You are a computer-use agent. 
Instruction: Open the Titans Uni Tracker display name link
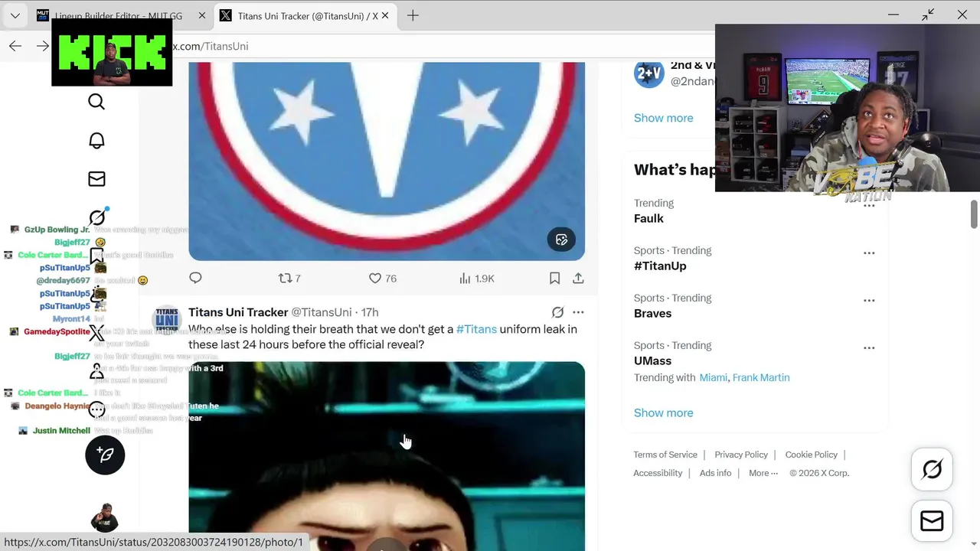238,312
